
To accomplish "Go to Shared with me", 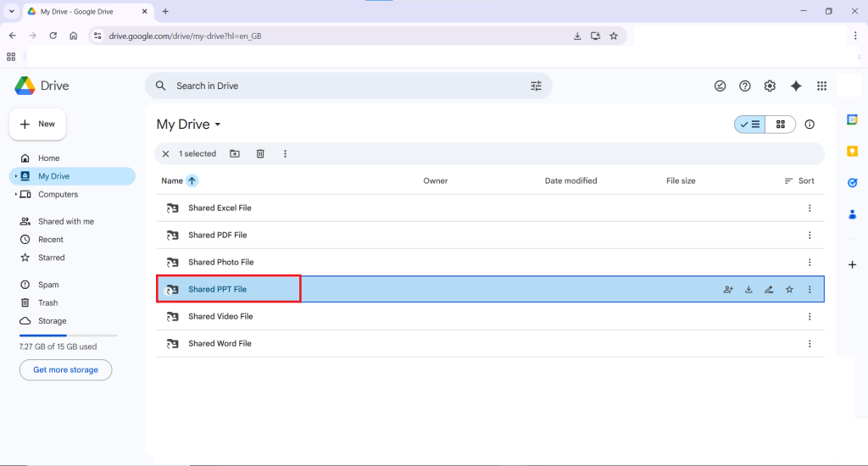I will (65, 221).
